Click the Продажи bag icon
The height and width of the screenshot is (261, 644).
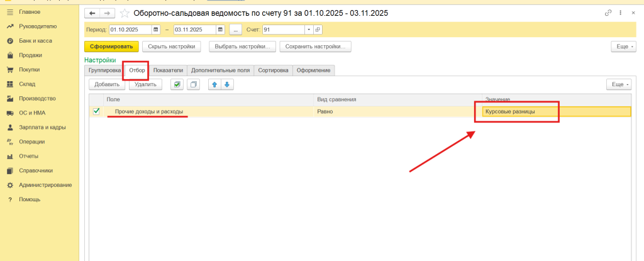[10, 55]
